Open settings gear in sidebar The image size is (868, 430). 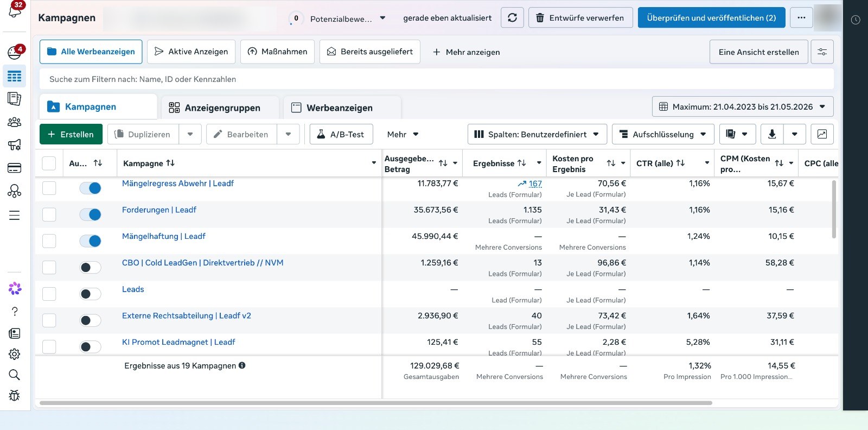coord(15,354)
